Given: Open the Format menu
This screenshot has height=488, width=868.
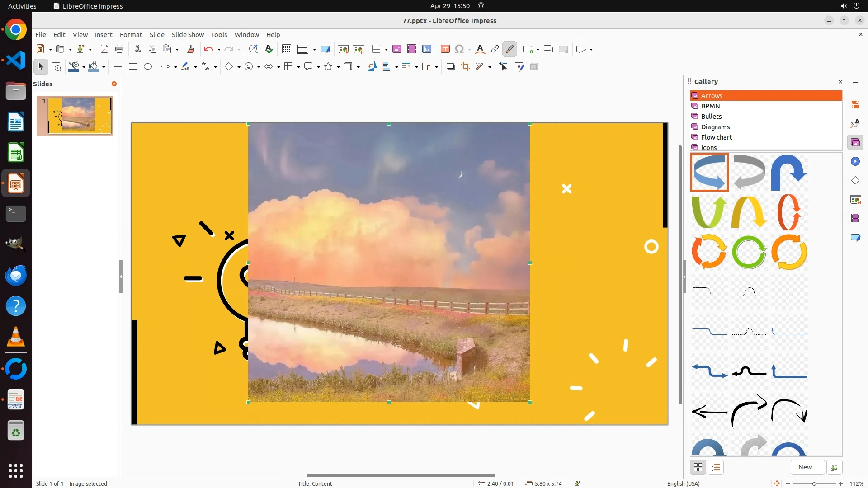Looking at the screenshot, I should [x=131, y=35].
